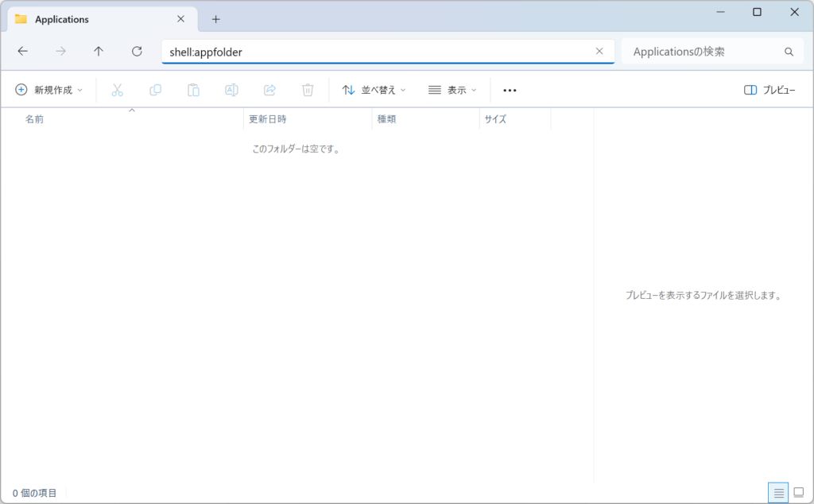Switch to large icons view in status bar

click(799, 493)
